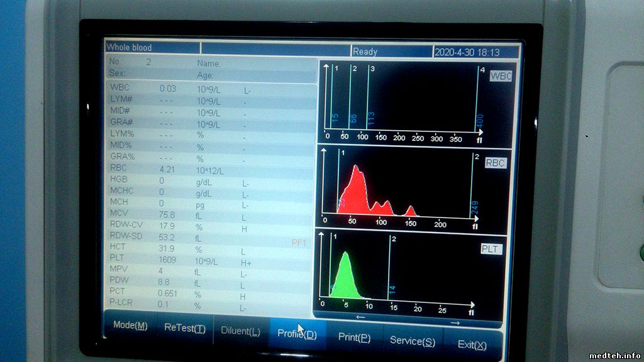
Task: Select the PLT result row showing 1609
Action: click(208, 259)
